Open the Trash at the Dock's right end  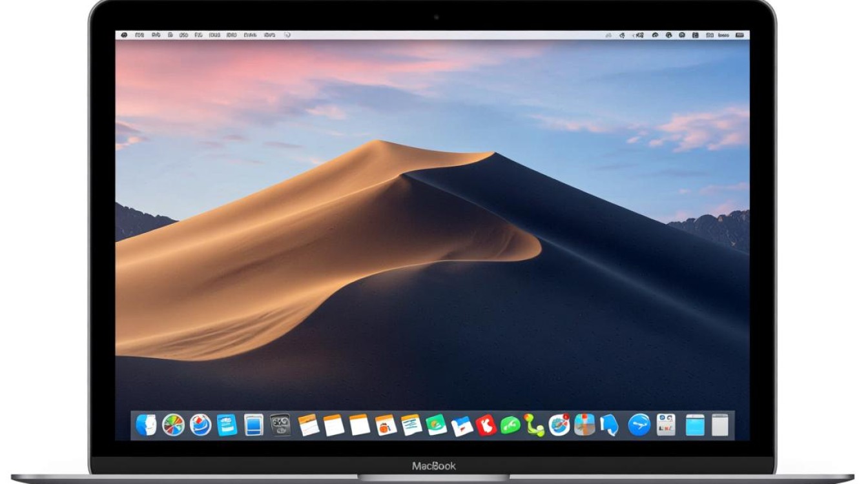(722, 426)
